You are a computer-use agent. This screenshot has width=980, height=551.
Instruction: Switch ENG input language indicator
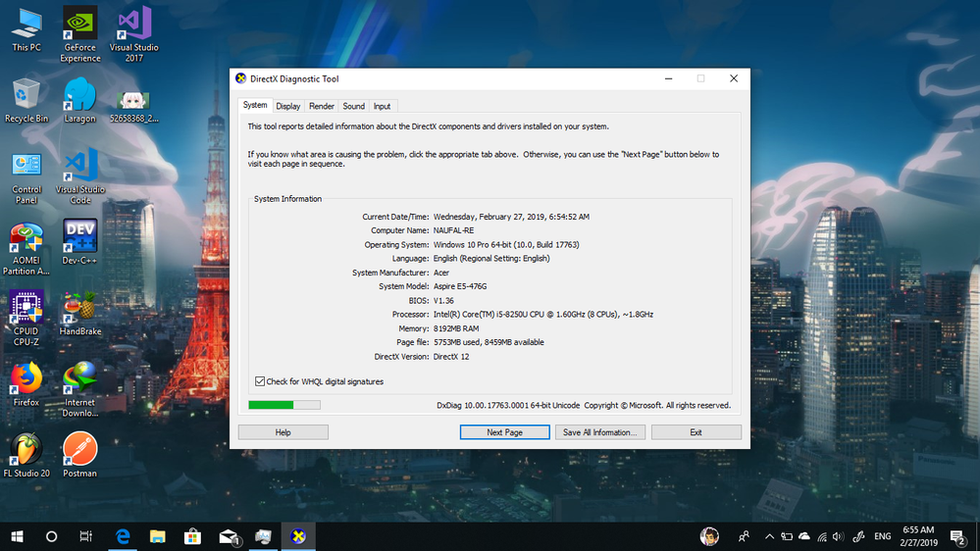pos(883,536)
